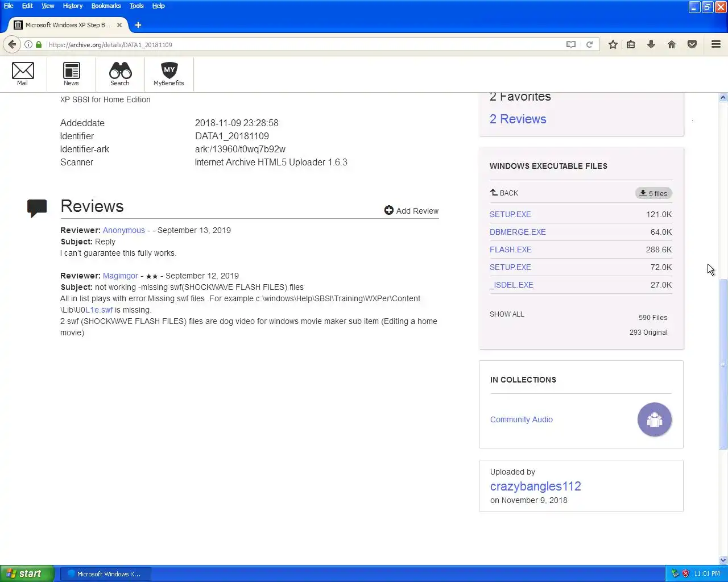Open the Help menu
The height and width of the screenshot is (582, 728).
[158, 6]
